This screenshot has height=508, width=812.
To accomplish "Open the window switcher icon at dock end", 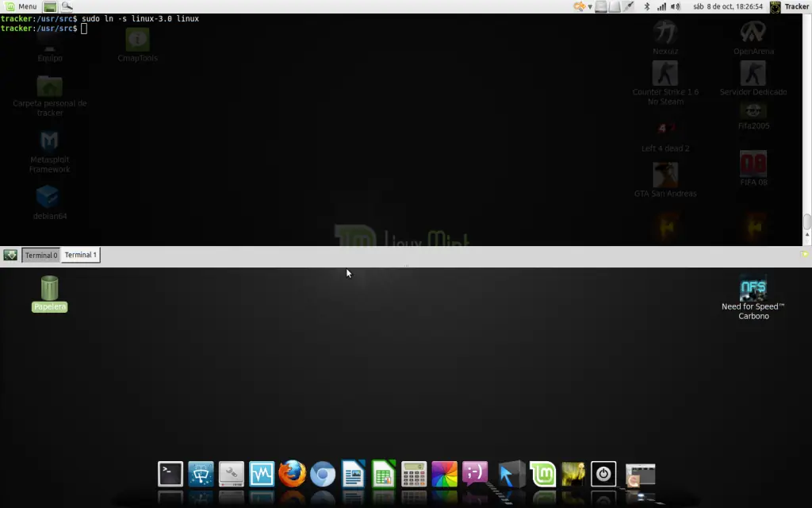I will (640, 475).
